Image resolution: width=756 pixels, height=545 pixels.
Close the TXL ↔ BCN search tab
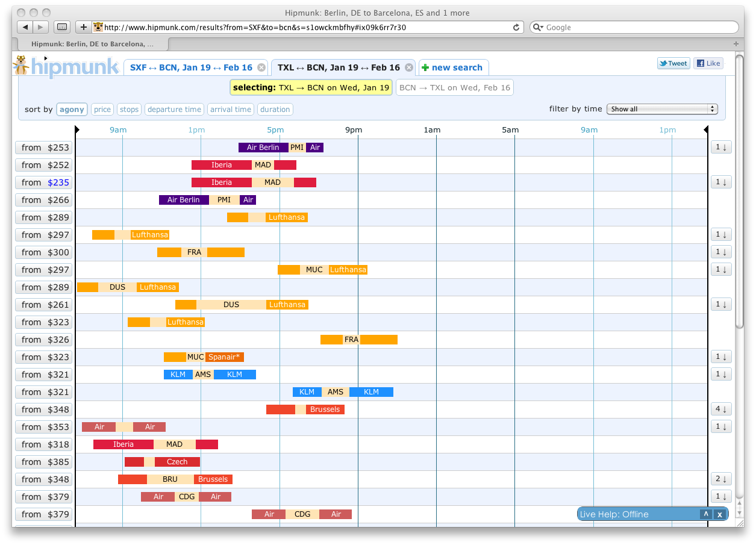[408, 67]
